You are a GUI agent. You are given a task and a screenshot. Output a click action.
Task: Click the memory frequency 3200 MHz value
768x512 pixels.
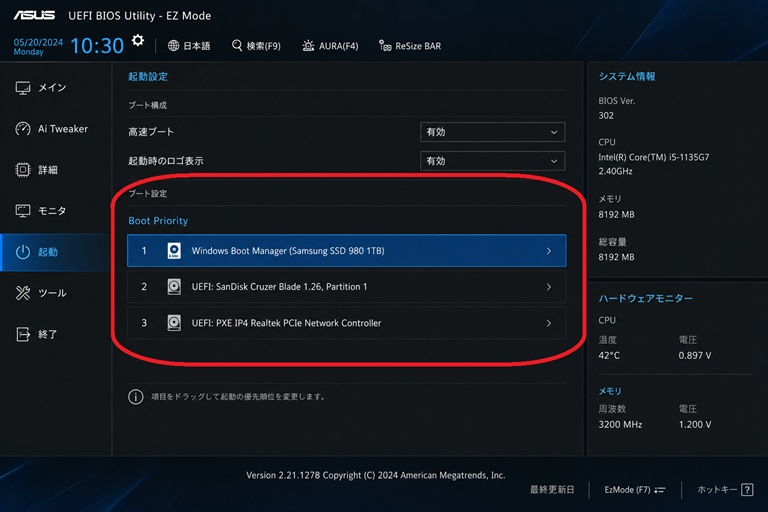(620, 424)
